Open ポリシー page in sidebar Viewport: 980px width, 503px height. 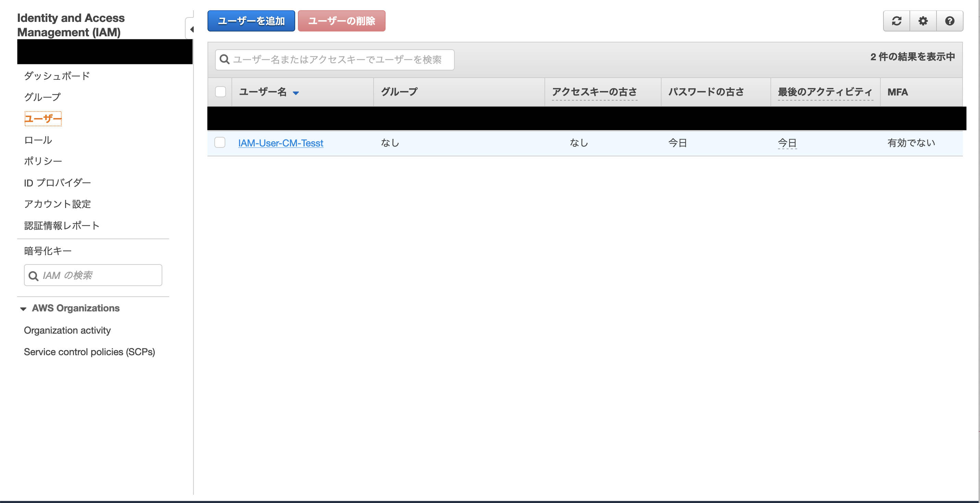[43, 161]
